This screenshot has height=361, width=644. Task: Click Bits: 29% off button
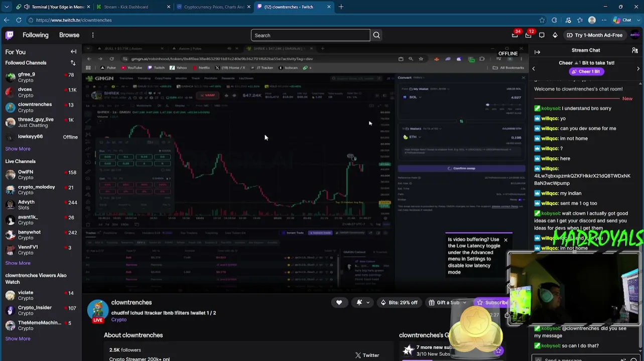click(399, 302)
